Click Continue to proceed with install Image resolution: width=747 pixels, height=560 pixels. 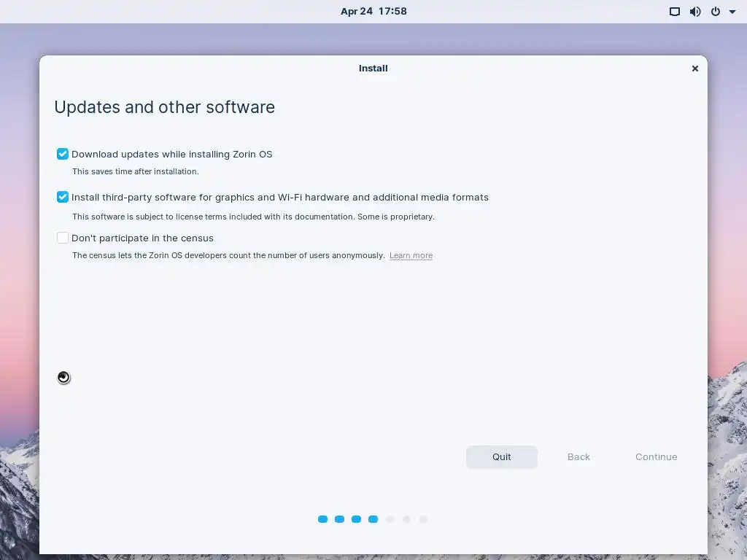(x=656, y=456)
